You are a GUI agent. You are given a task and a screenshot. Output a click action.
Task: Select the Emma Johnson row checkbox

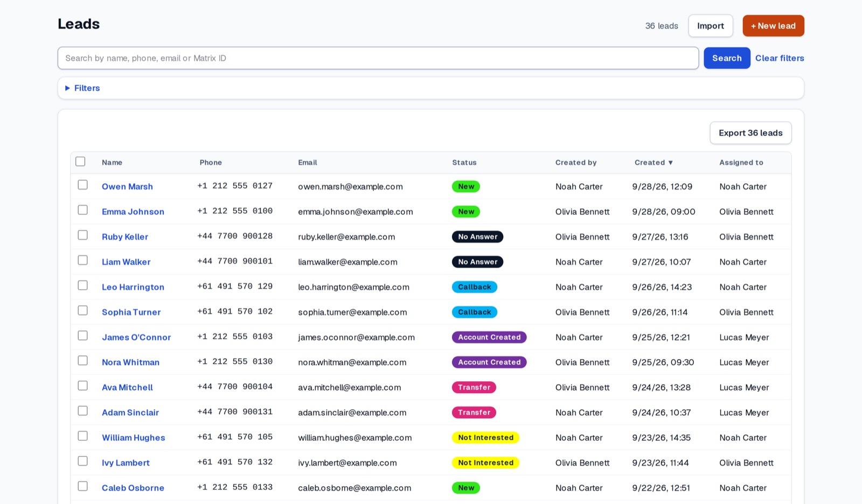[82, 210]
